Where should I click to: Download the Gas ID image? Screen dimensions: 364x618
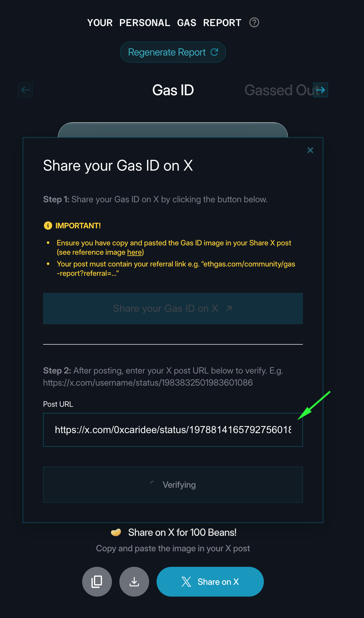pyautogui.click(x=134, y=582)
